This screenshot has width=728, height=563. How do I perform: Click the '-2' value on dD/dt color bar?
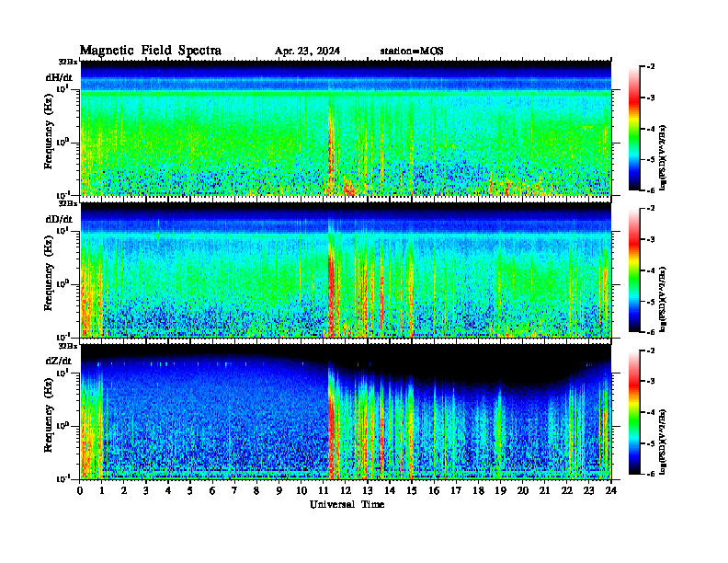[x=651, y=208]
